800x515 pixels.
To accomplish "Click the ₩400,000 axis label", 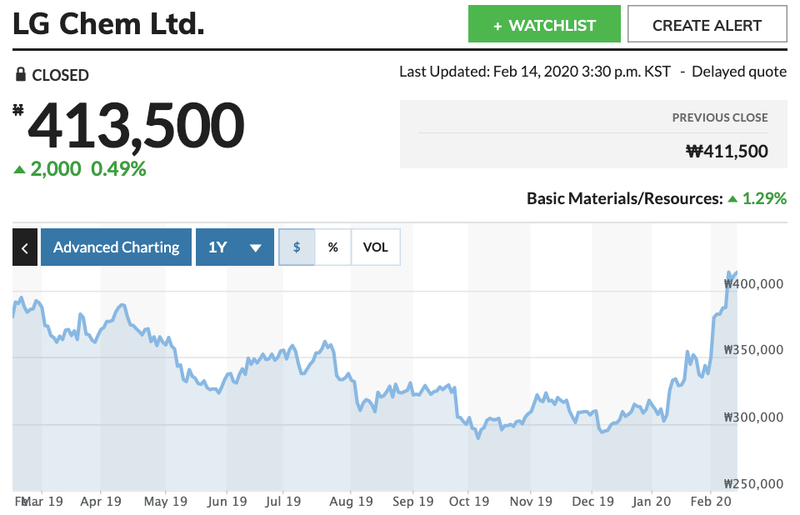I will [x=754, y=284].
